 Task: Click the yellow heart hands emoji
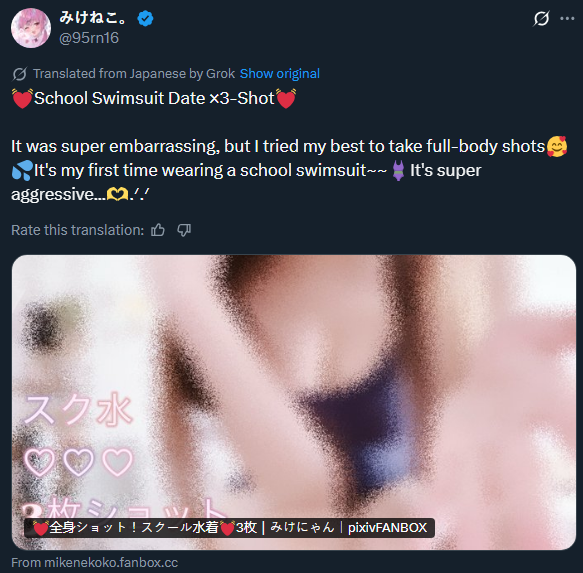(x=117, y=194)
